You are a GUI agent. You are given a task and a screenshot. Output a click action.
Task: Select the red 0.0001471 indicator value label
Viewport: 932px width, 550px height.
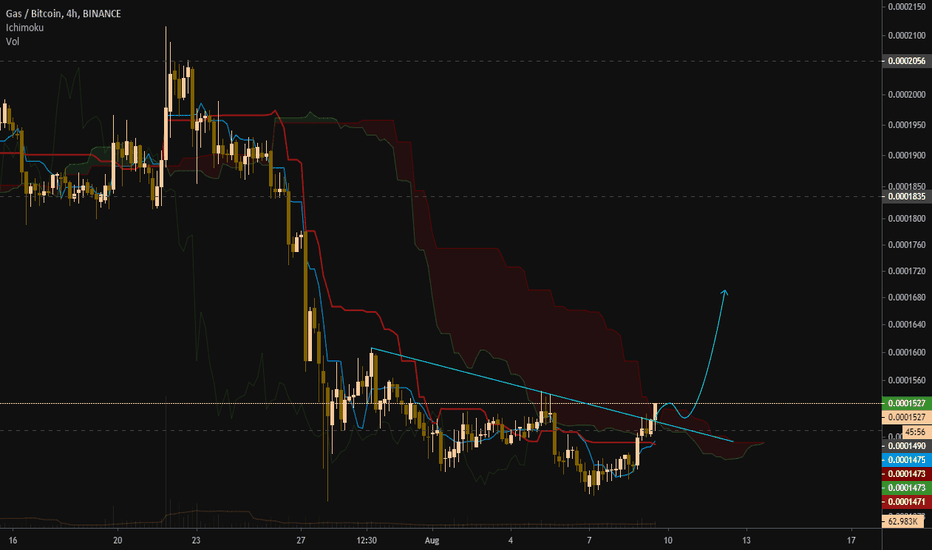point(906,502)
